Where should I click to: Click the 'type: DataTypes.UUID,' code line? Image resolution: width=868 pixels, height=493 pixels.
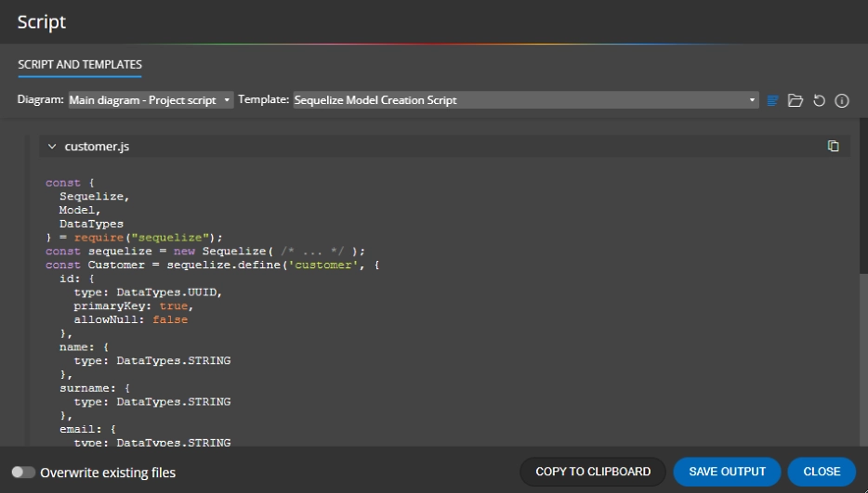[148, 292]
